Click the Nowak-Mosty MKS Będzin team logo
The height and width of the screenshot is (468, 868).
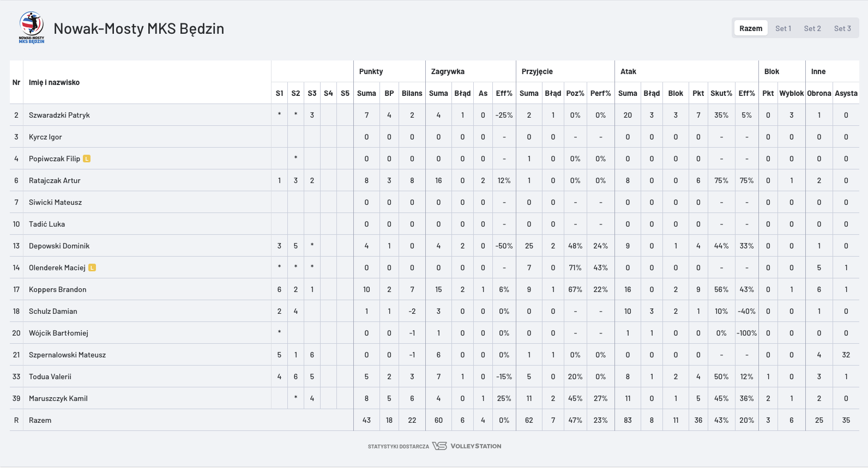pyautogui.click(x=32, y=28)
